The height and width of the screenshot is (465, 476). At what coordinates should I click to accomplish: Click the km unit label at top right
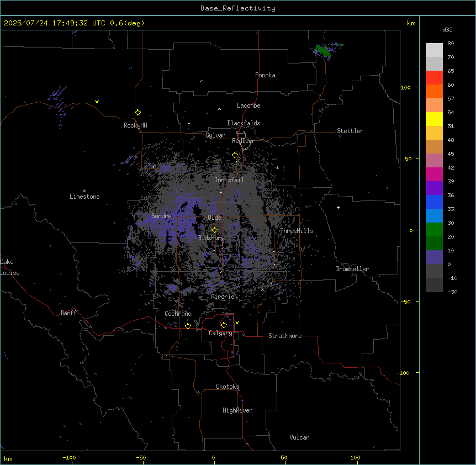pyautogui.click(x=411, y=23)
